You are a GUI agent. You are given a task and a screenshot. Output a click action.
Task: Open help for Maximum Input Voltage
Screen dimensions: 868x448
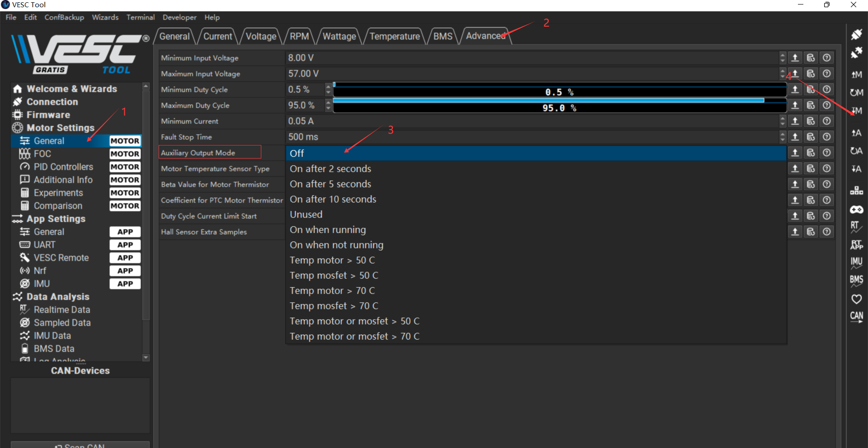(826, 74)
